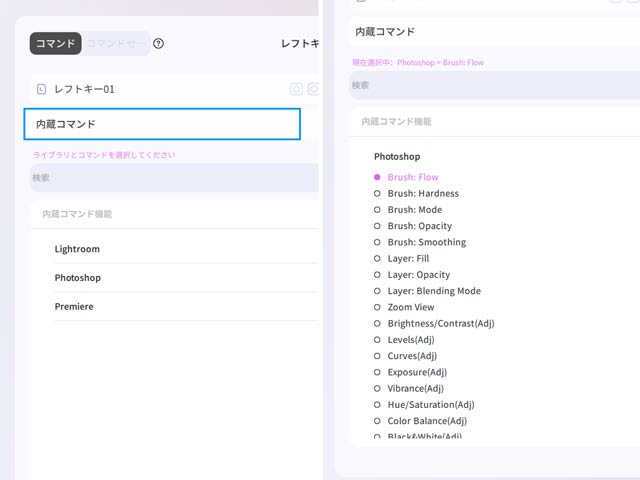This screenshot has height=480, width=640.
Task: Choose the Lightroom library
Action: pyautogui.click(x=77, y=249)
